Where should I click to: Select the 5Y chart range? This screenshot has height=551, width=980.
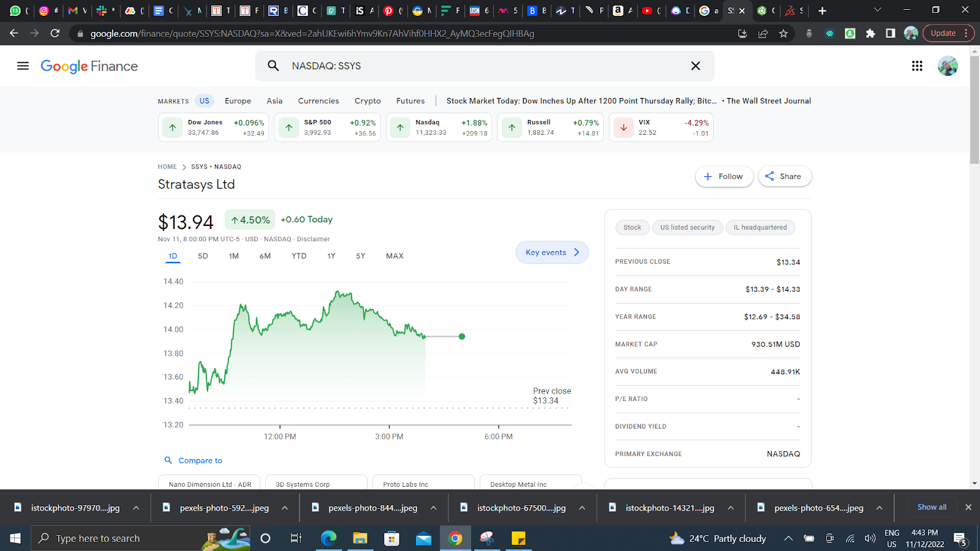(x=360, y=256)
